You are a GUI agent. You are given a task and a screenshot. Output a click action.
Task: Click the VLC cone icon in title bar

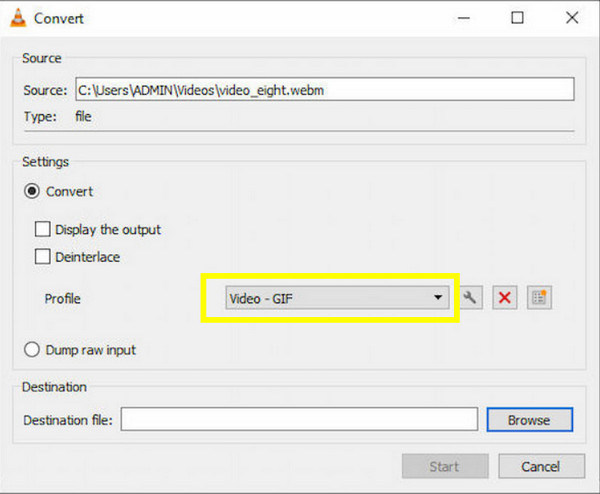click(x=18, y=18)
